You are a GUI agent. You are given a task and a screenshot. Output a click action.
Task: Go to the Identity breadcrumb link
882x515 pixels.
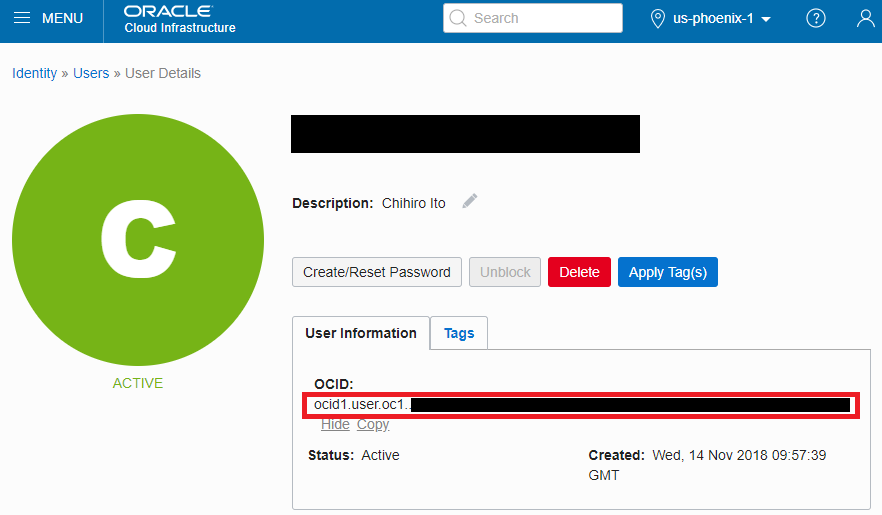[34, 73]
